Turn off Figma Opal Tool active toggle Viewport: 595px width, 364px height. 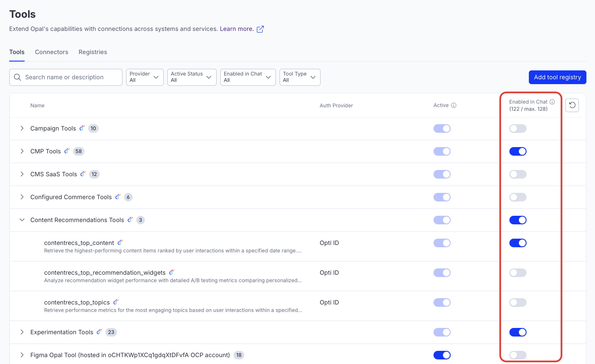(442, 355)
